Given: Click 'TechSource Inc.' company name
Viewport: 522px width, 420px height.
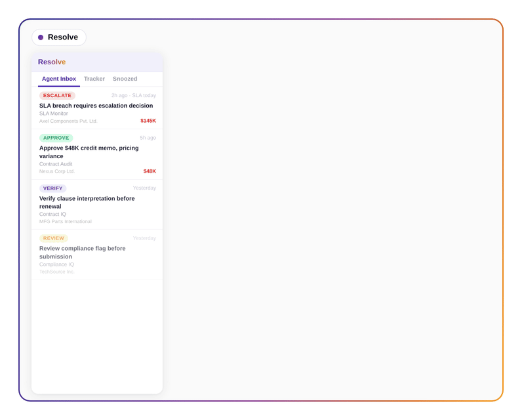Looking at the screenshot, I should [56, 272].
